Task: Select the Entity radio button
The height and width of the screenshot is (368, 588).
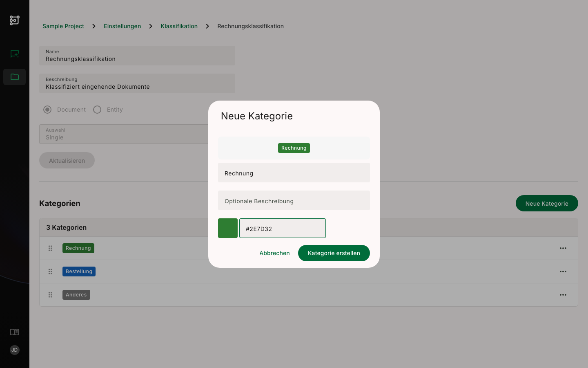Action: pos(97,110)
